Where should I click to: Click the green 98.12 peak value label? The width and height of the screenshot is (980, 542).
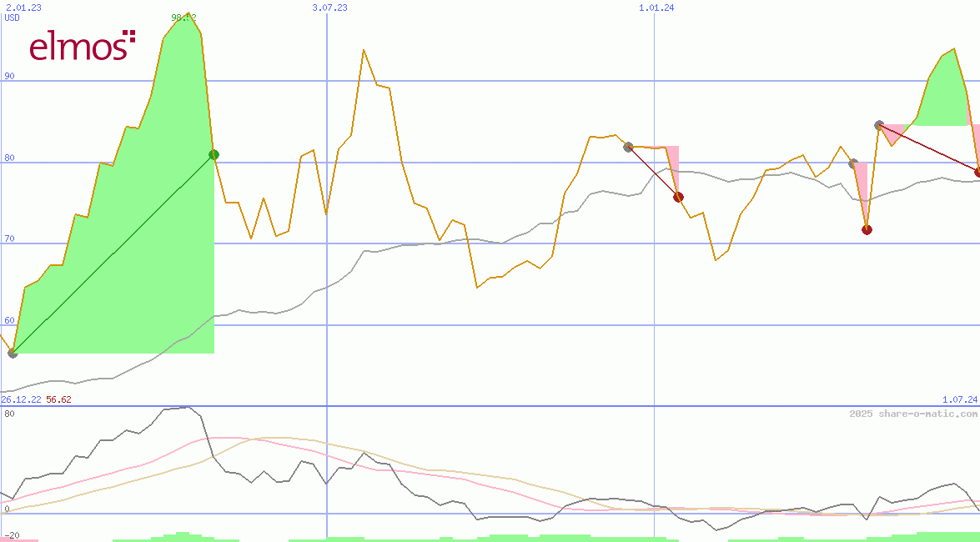click(x=183, y=18)
